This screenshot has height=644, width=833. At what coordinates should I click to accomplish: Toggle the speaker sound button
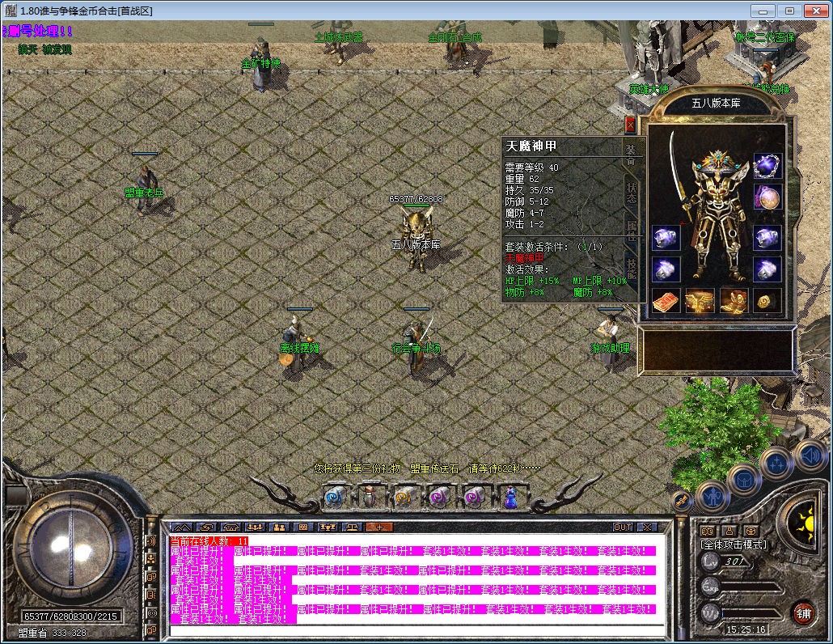pyautogui.click(x=810, y=456)
